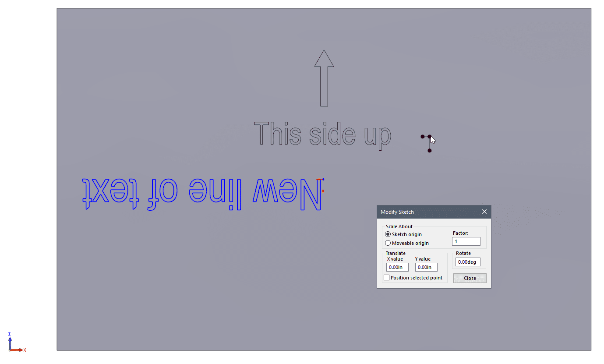
Task: Click the Translate Y value field
Action: click(x=426, y=267)
